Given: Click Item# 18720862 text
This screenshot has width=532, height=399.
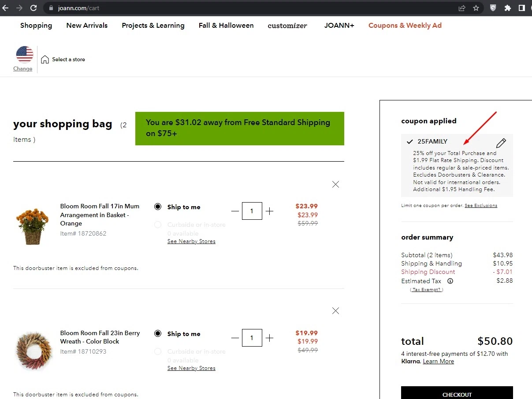Looking at the screenshot, I should click(83, 233).
